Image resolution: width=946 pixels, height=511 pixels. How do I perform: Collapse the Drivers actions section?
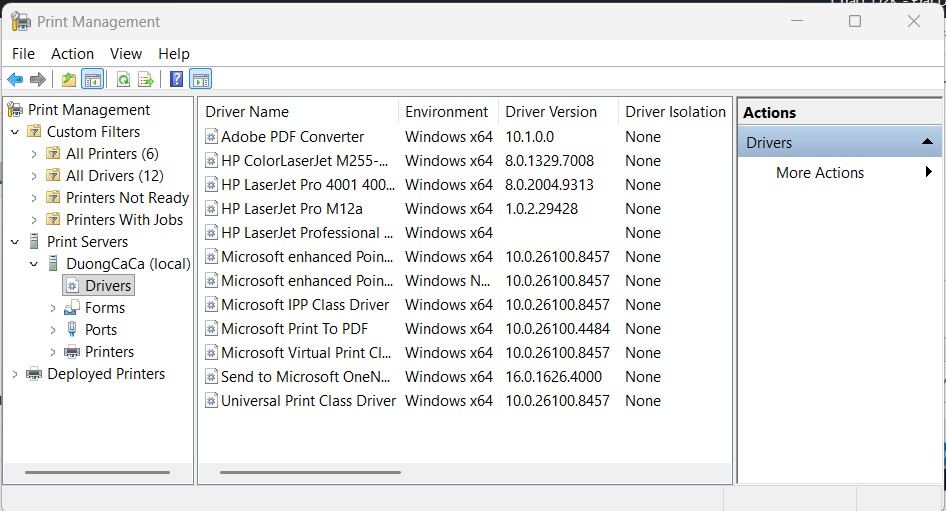point(927,142)
